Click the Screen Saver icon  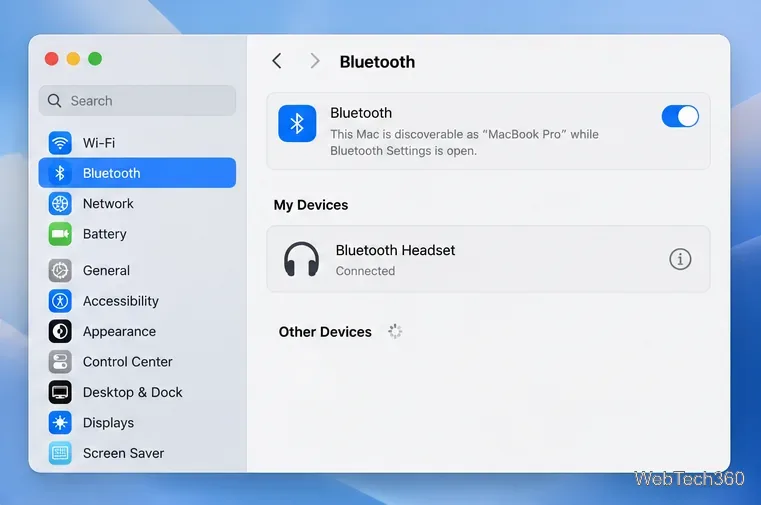[60, 453]
